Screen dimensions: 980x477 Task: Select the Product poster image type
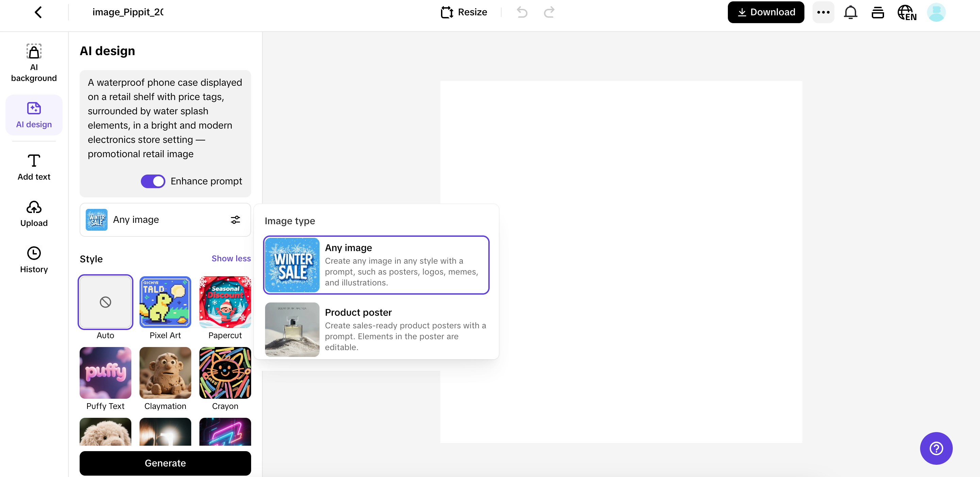(x=376, y=329)
